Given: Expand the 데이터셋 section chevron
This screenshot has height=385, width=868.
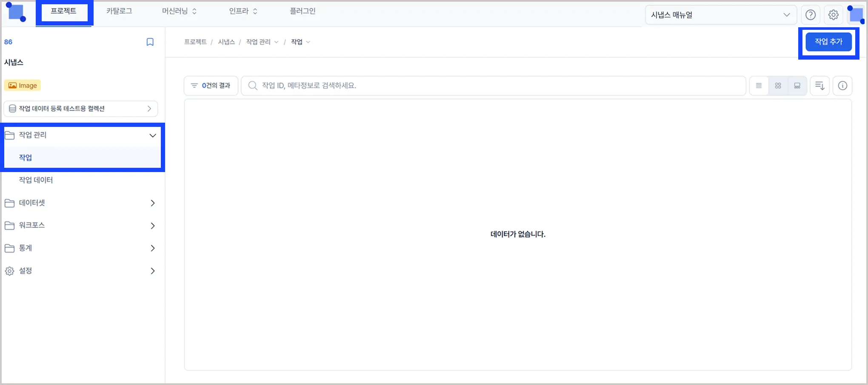Looking at the screenshot, I should coord(153,203).
